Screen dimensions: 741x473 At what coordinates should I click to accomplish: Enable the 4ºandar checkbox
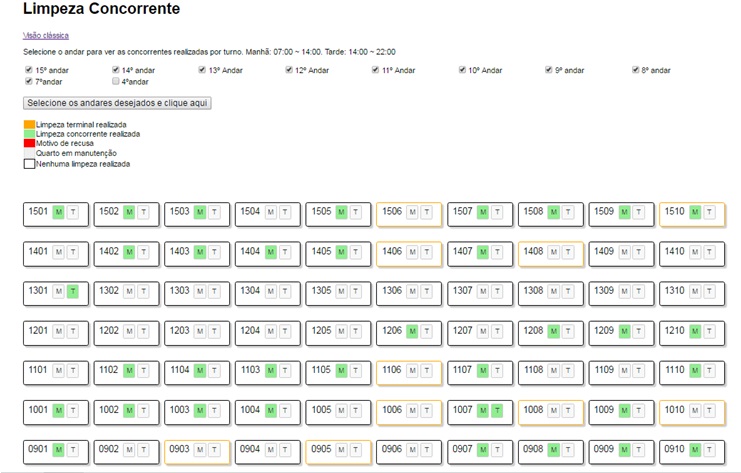(116, 82)
